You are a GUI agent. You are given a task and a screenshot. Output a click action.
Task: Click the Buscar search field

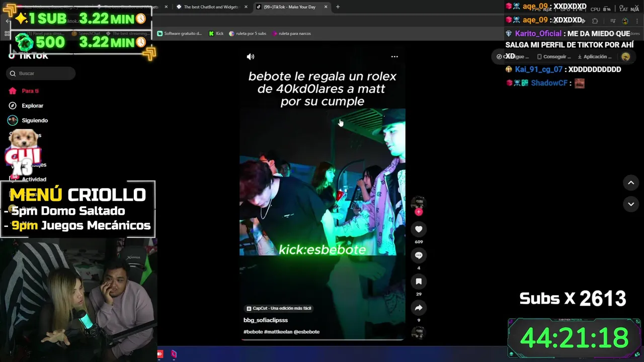pos(41,73)
